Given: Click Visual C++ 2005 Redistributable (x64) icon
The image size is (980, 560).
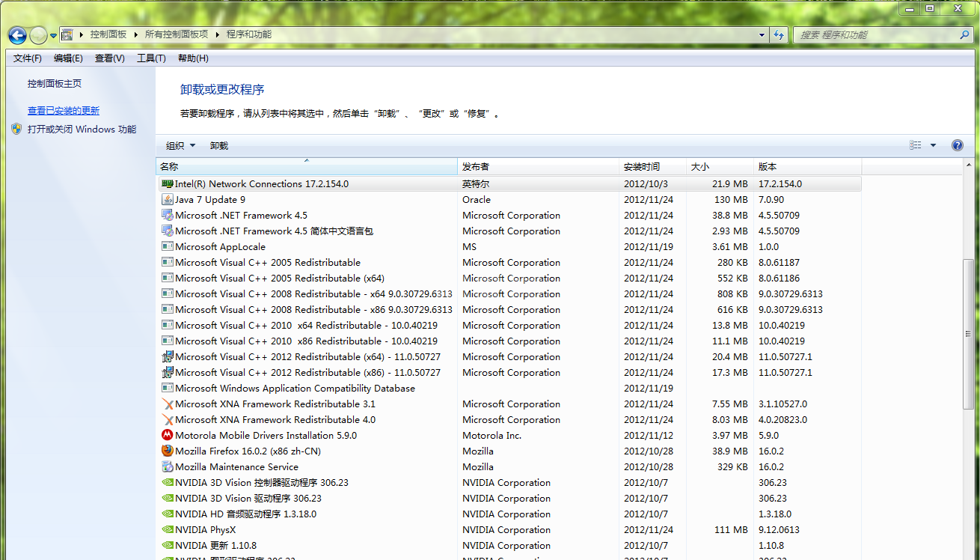Looking at the screenshot, I should tap(168, 278).
